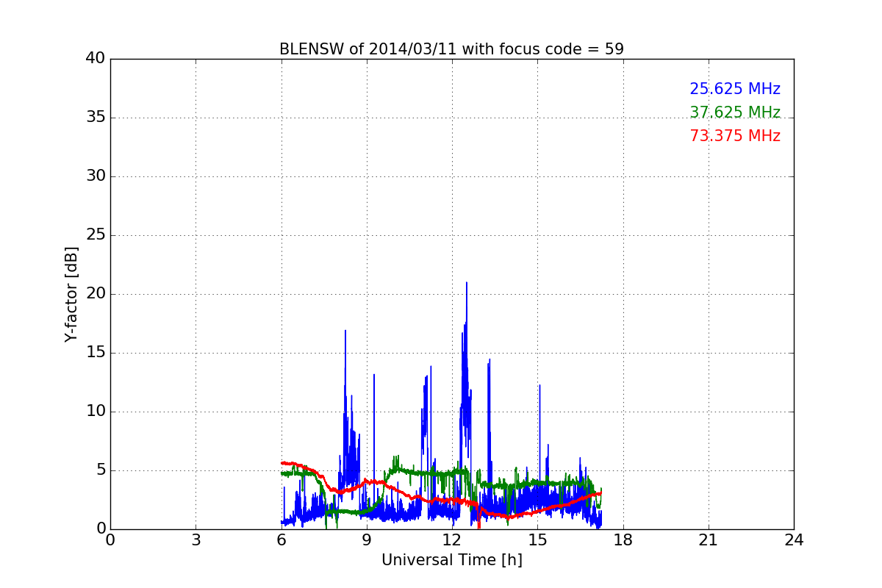Click the y-axis tick label 40

[x=96, y=59]
